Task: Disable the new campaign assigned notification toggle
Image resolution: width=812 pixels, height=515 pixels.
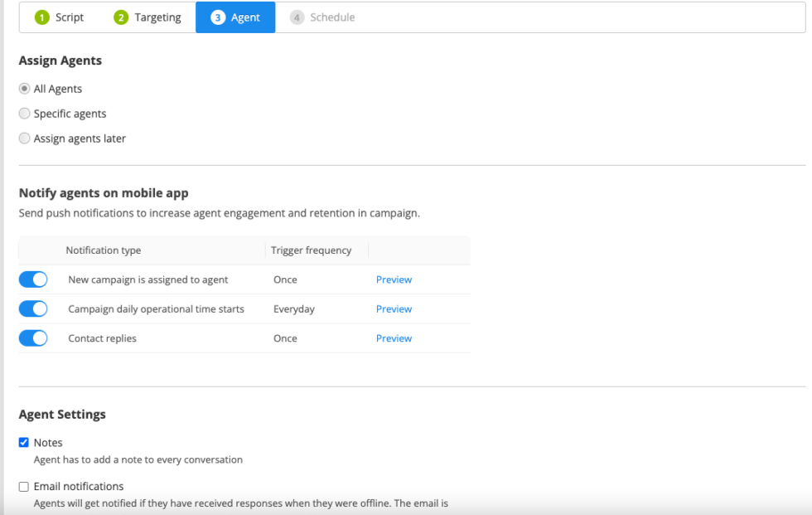Action: point(33,279)
